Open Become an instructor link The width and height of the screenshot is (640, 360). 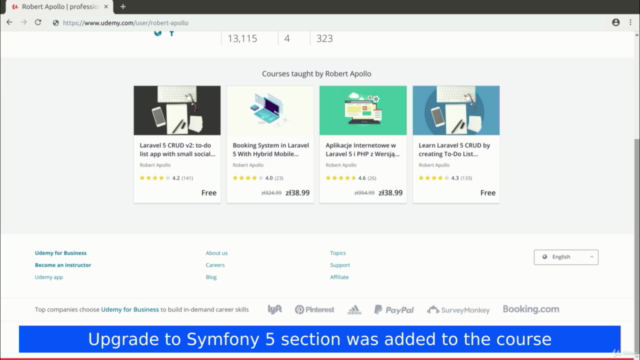coord(63,265)
